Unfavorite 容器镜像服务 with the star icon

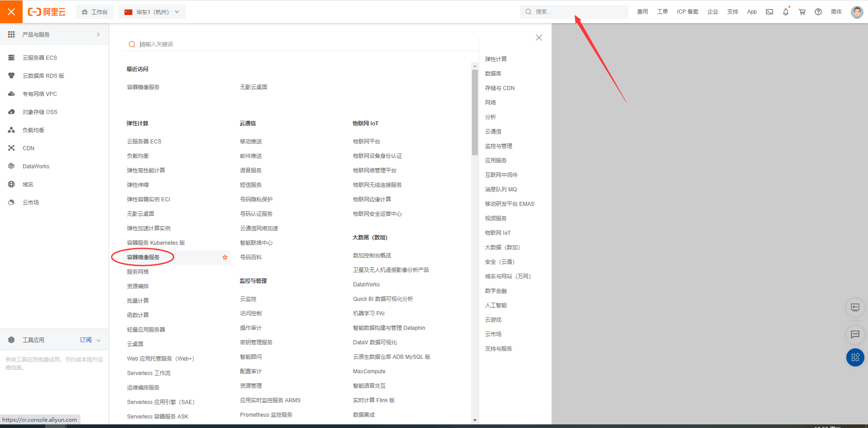pos(225,257)
